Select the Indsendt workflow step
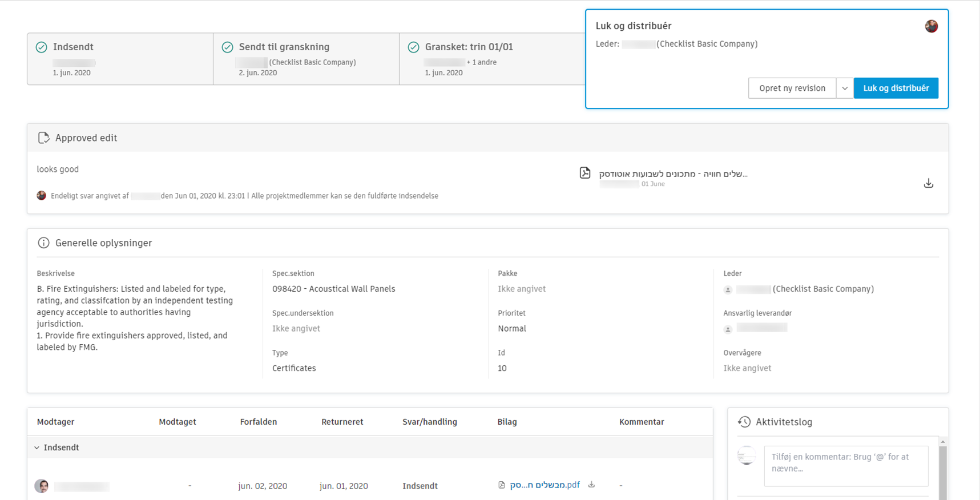The width and height of the screenshot is (980, 500). pyautogui.click(x=120, y=59)
